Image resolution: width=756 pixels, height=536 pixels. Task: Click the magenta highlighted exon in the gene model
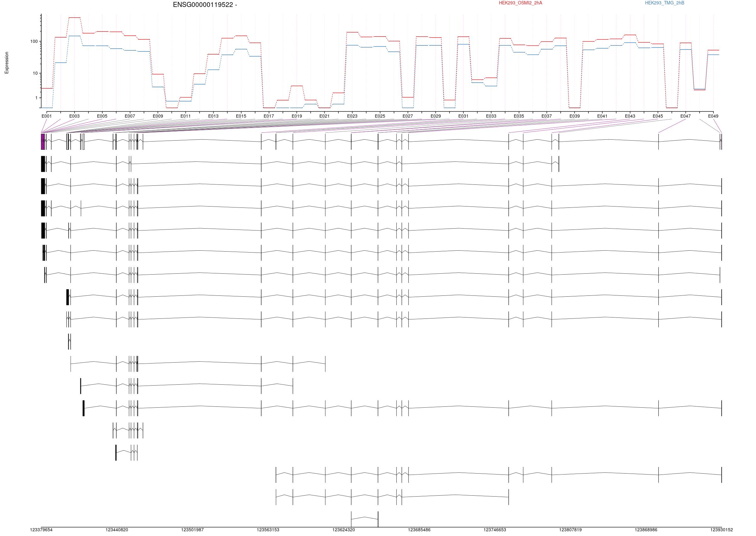pyautogui.click(x=43, y=142)
